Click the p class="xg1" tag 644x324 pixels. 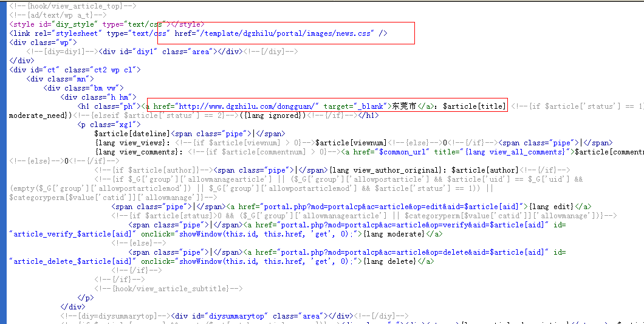pyautogui.click(x=109, y=125)
